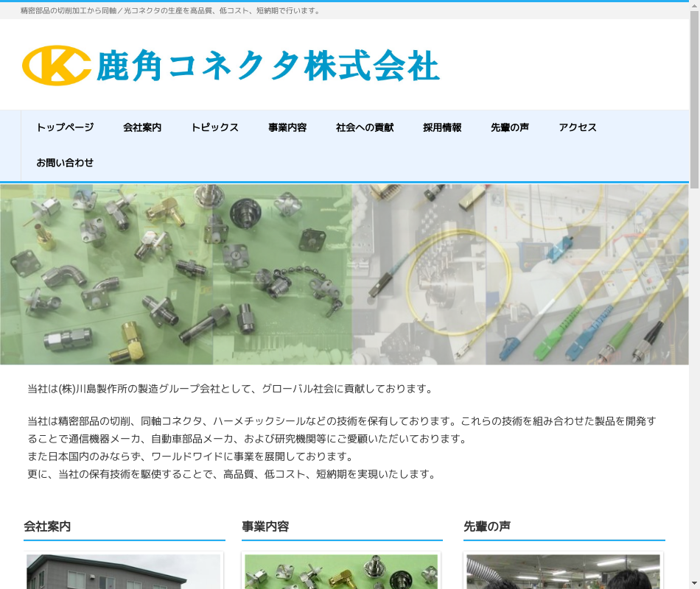Open the 先輩の声 navigation menu item
The height and width of the screenshot is (589, 700).
510,127
